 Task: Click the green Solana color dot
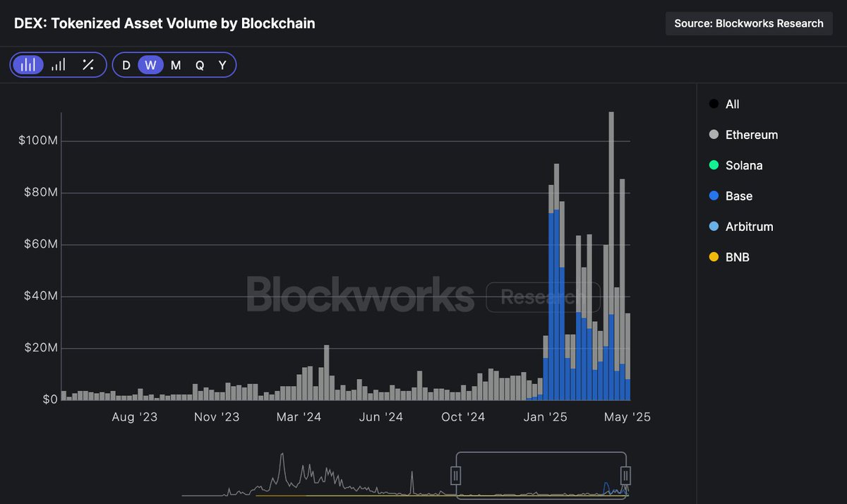(x=714, y=165)
